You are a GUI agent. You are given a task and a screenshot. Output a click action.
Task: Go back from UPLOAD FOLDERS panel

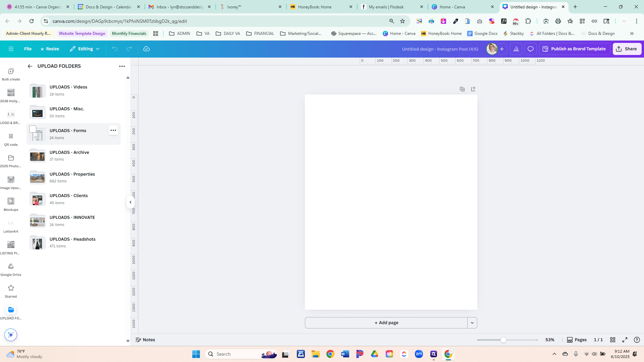[x=30, y=66]
